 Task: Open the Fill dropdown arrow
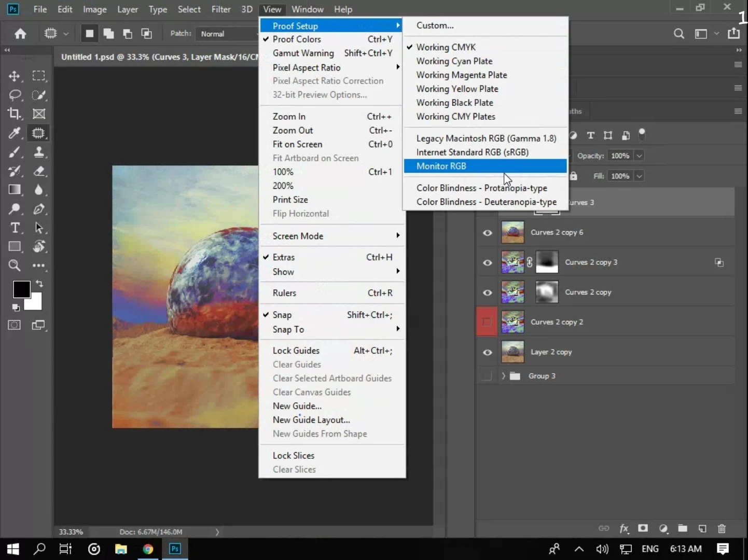[639, 176]
